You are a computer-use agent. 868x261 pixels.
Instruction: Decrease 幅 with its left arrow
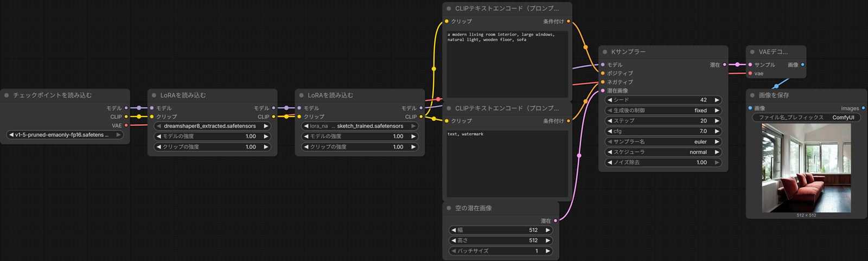(x=454, y=230)
